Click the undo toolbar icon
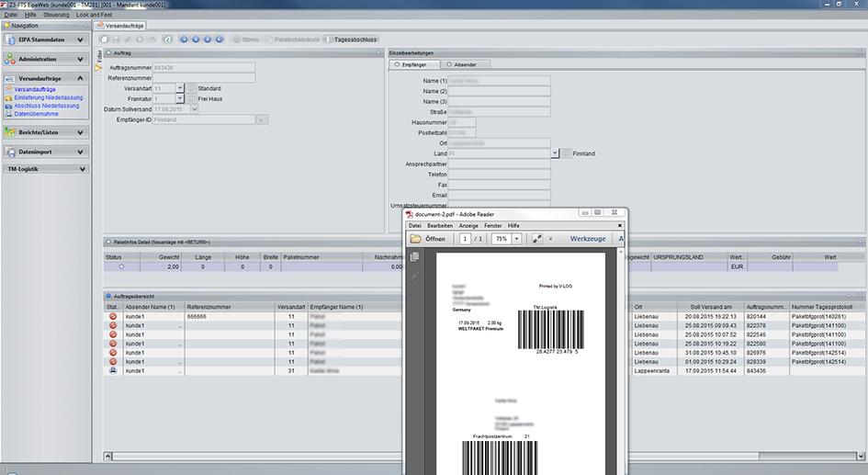 [152, 40]
